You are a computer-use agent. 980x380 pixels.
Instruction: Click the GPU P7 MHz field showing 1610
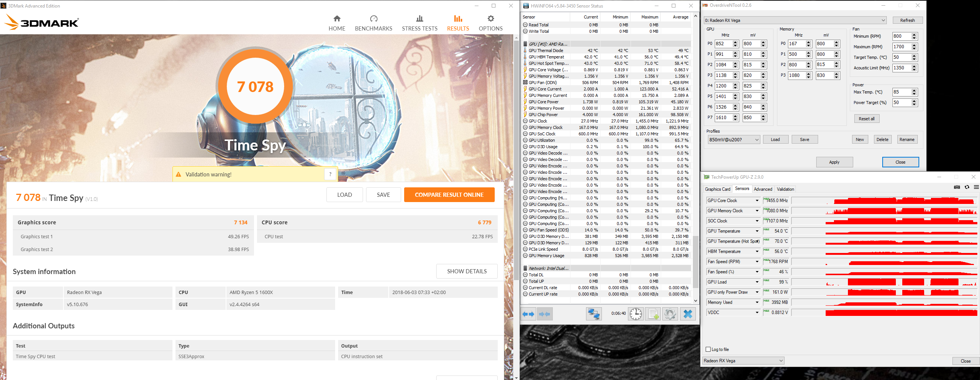(723, 118)
